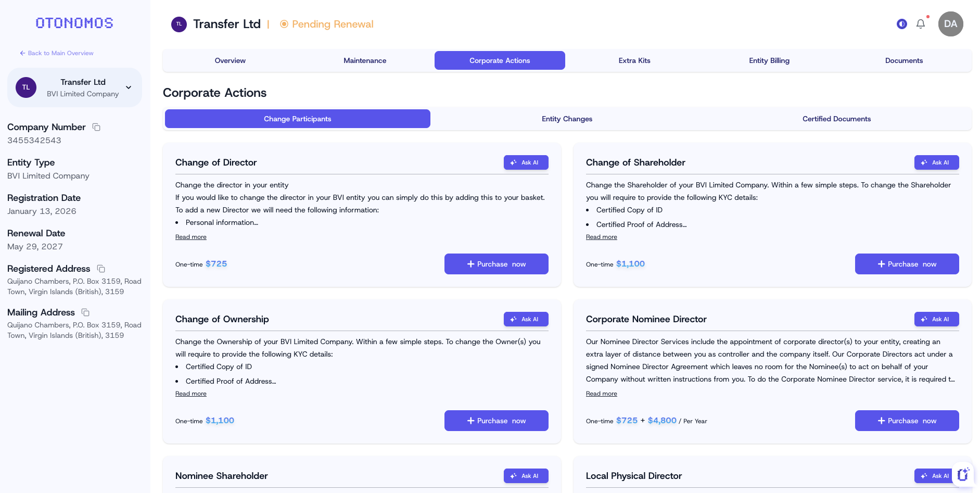
Task: Expand Read more under Change of Ownership
Action: tap(190, 393)
